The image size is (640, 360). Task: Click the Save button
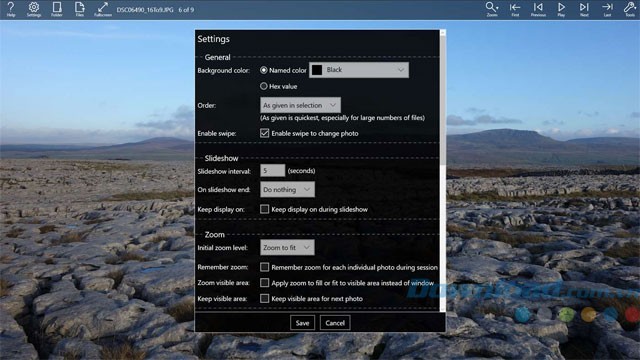(x=302, y=323)
